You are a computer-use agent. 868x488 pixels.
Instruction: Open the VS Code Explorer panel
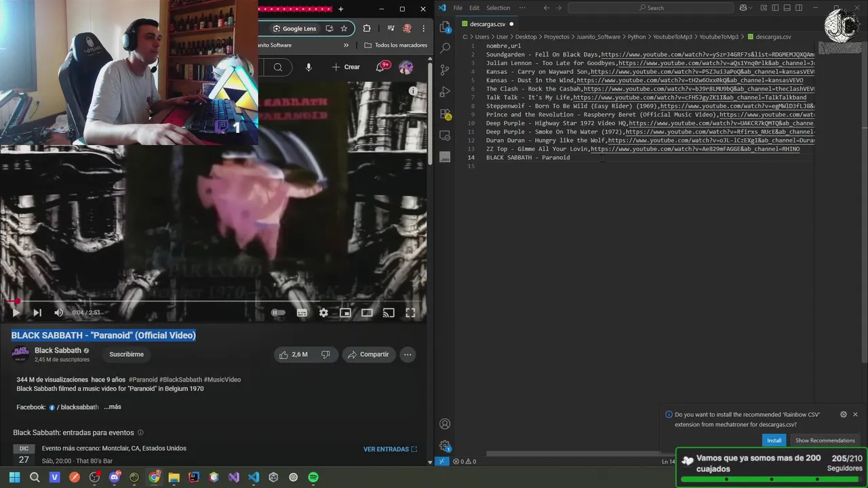coord(445,27)
